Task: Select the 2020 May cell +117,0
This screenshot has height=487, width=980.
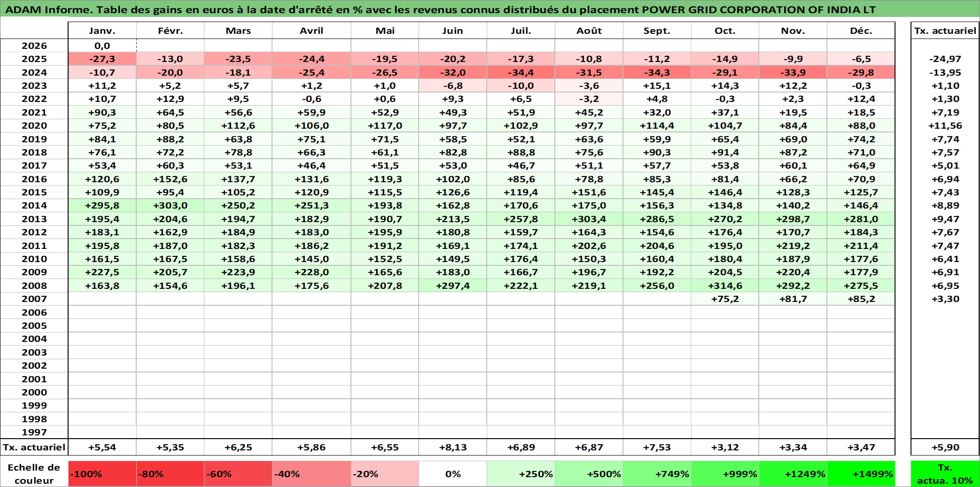Action: pos(385,125)
